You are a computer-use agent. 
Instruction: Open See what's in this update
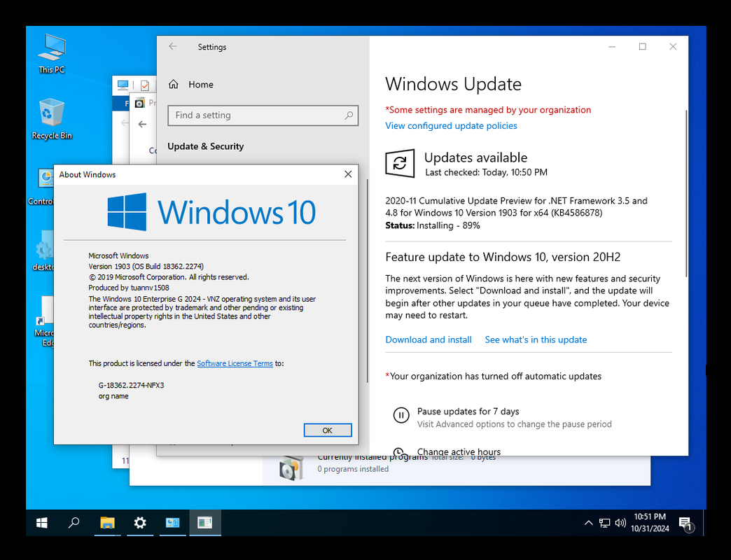coord(536,339)
